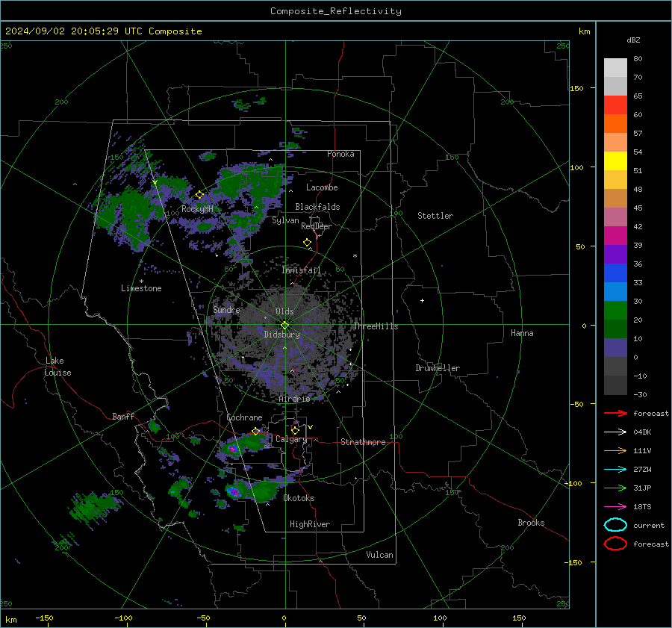This screenshot has width=672, height=628.
Task: Click the 04DK legend label
Action: (642, 432)
